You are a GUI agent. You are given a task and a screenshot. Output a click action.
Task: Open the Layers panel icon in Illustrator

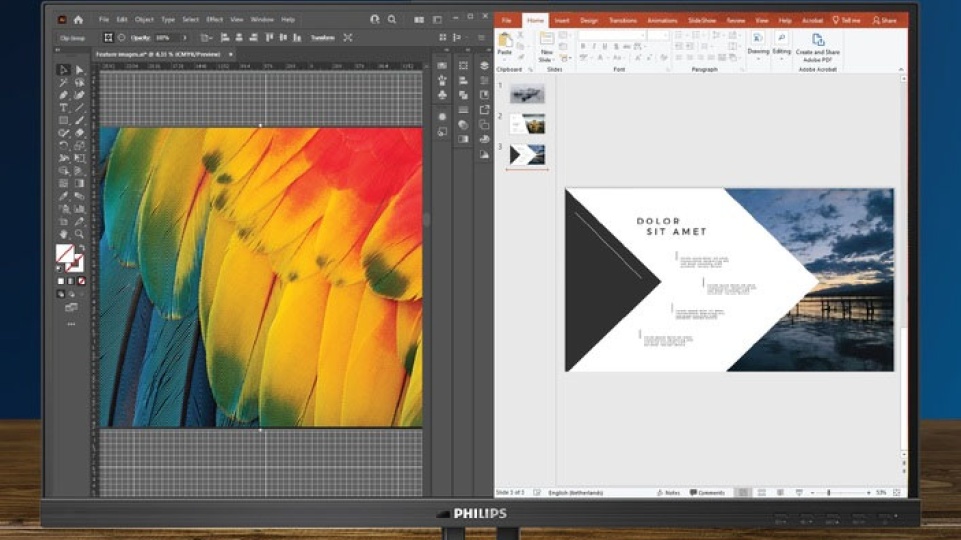[x=484, y=66]
